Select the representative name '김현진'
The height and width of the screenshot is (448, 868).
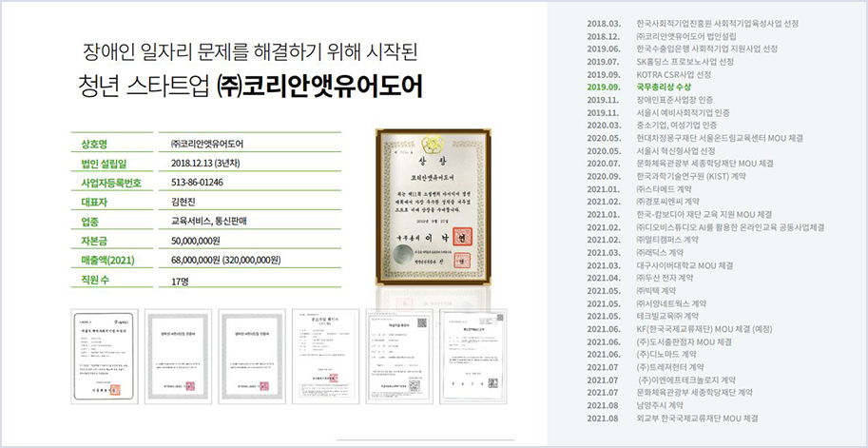pos(183,203)
